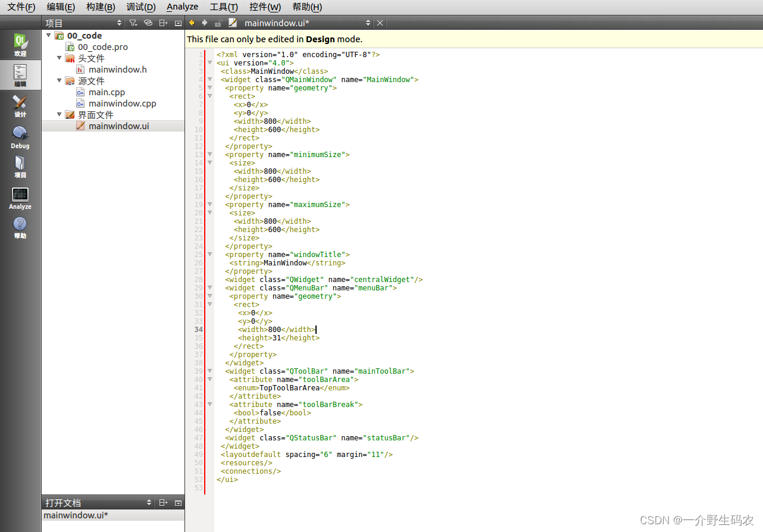The image size is (763, 532).
Task: Click line number 34 in the gutter
Action: 198,329
